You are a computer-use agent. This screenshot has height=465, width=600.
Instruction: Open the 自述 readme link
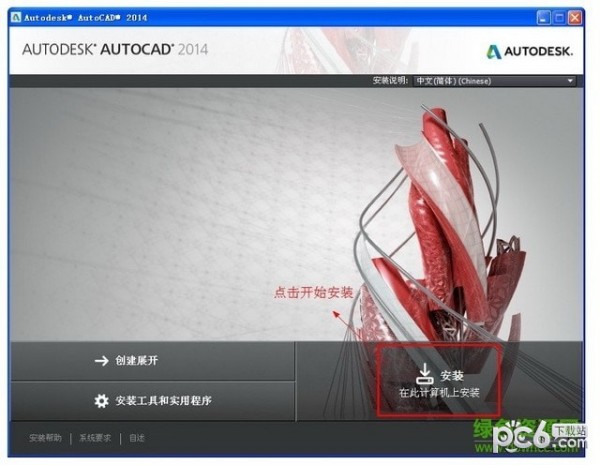137,438
